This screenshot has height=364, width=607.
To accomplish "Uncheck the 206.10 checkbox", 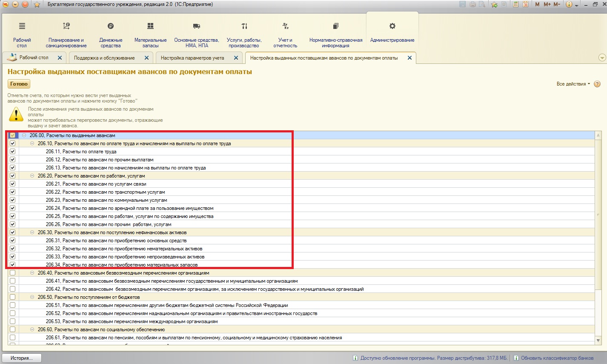I will point(12,143).
